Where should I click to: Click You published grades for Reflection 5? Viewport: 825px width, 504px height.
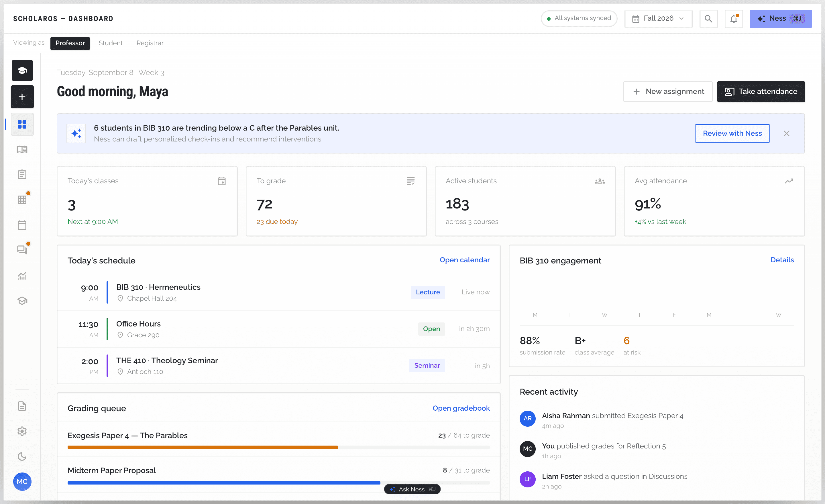pos(604,446)
